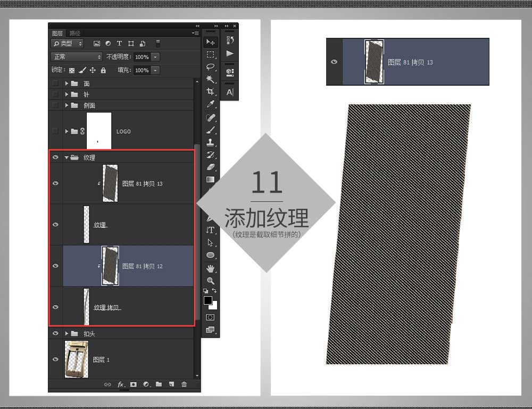Open the blend mode 正常 dropdown
This screenshot has height=409, width=532.
click(77, 57)
